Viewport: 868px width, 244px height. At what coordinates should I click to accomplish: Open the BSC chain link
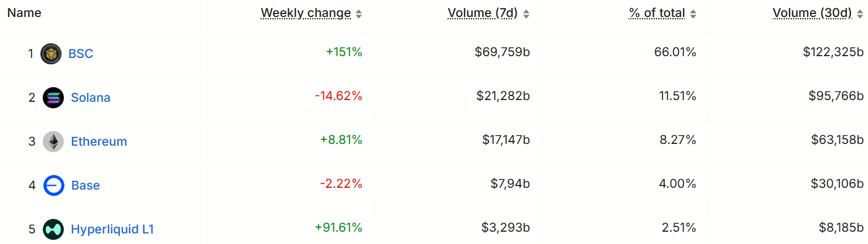(81, 54)
